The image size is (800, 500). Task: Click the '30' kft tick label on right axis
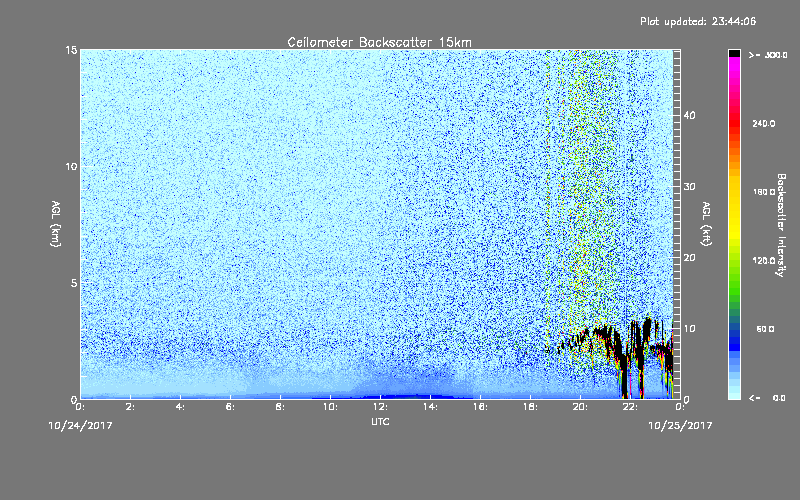coord(689,186)
